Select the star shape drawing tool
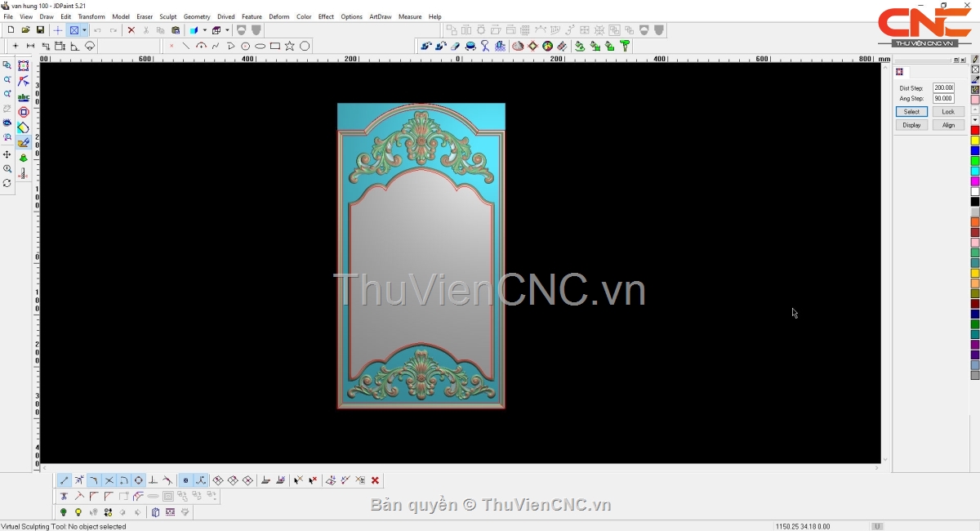Image resolution: width=980 pixels, height=531 pixels. tap(290, 47)
